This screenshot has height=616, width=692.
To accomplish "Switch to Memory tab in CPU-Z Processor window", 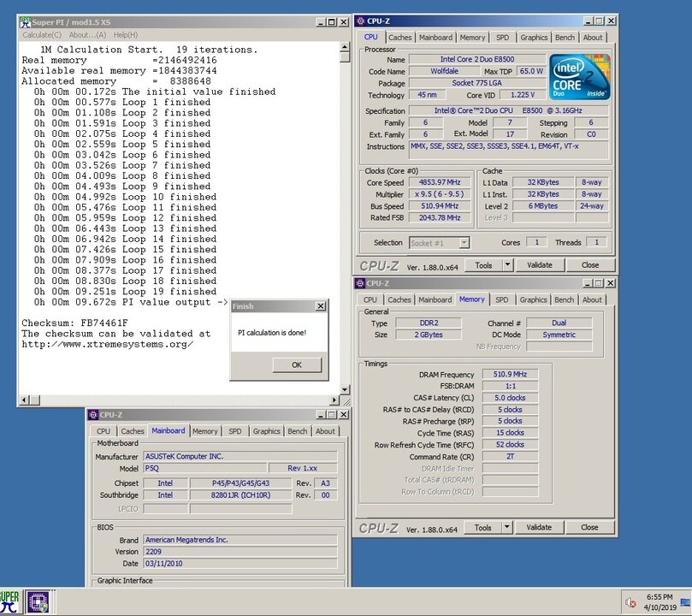I will pos(472,38).
